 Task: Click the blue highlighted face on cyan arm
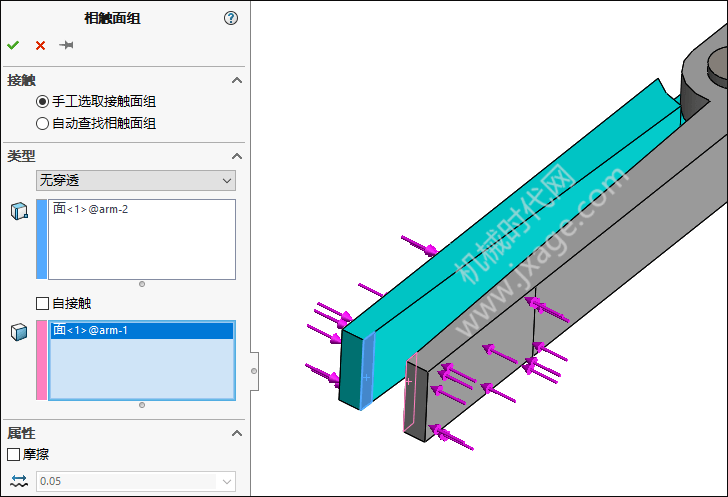click(x=367, y=372)
